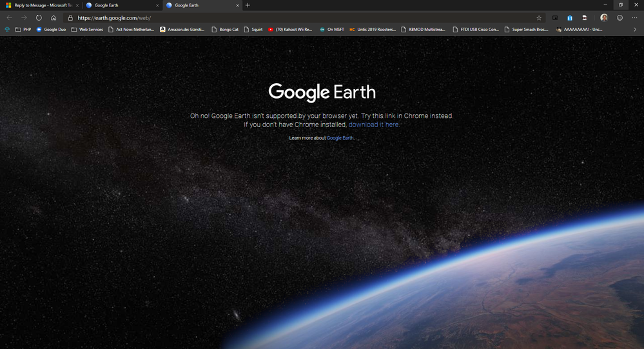This screenshot has height=349, width=644.
Task: Open the Web Services bookmarks folder
Action: [87, 30]
